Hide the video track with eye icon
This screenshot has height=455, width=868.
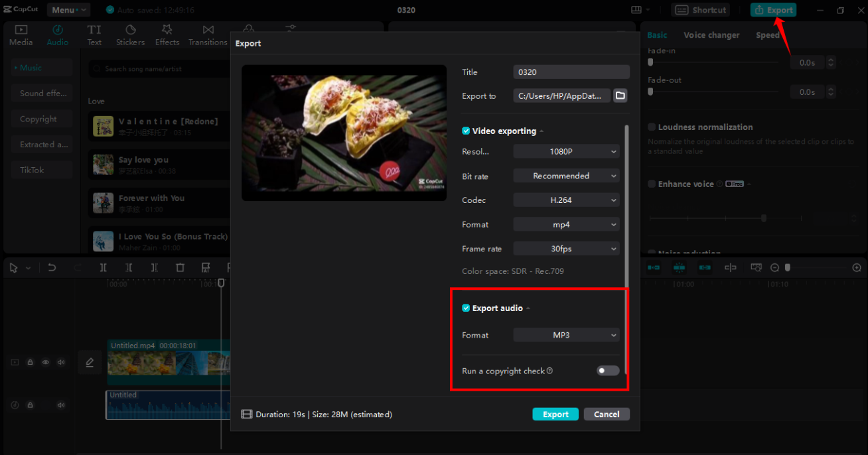46,362
